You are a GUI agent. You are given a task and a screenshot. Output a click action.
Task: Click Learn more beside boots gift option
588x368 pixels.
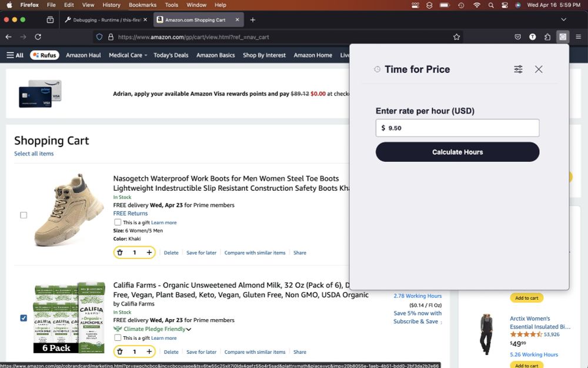click(163, 223)
